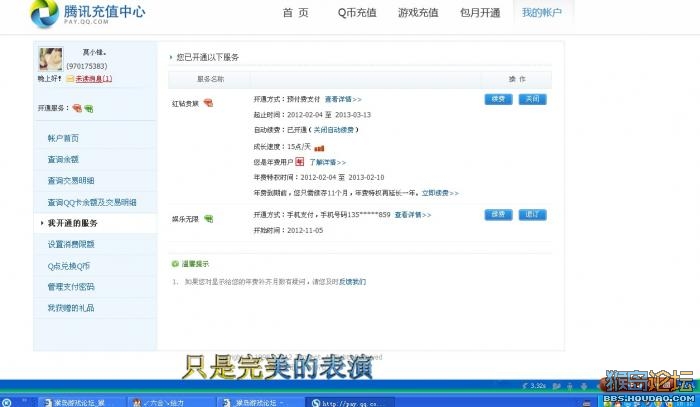Click 立即续费 link
700x407 pixels.
tap(440, 193)
